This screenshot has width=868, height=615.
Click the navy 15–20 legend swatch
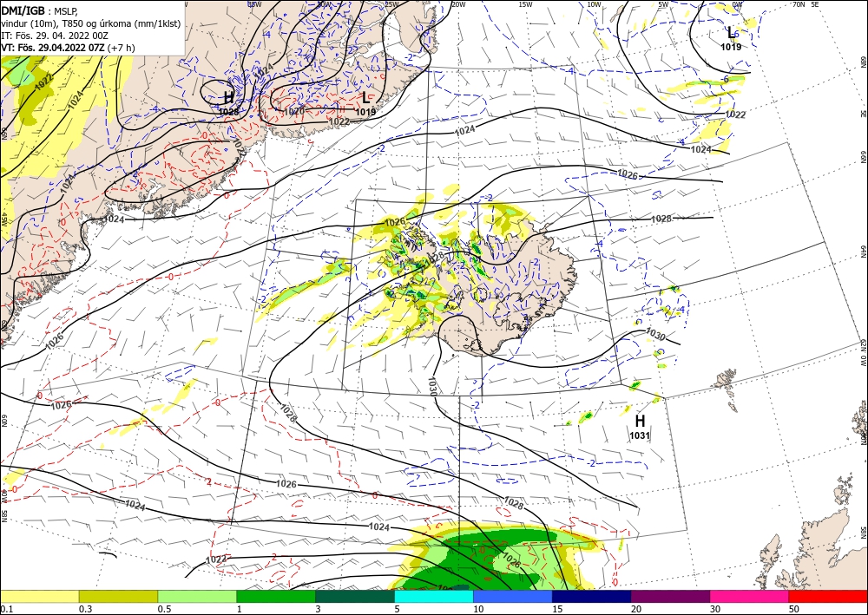tap(592, 596)
